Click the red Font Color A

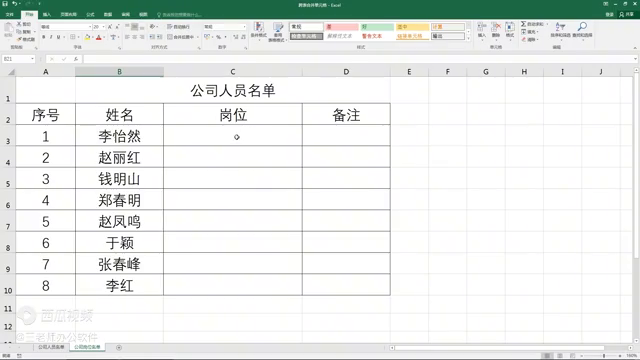tap(98, 37)
